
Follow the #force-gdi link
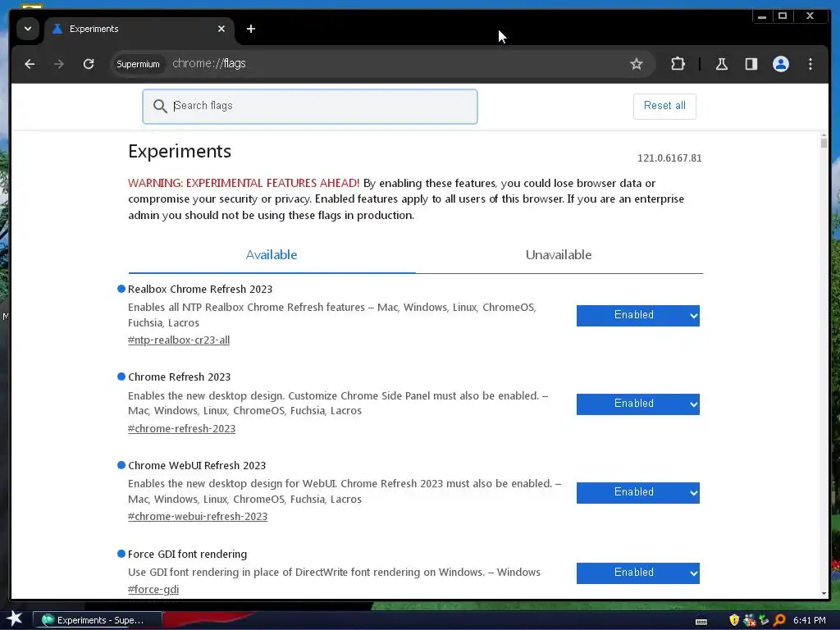click(153, 589)
